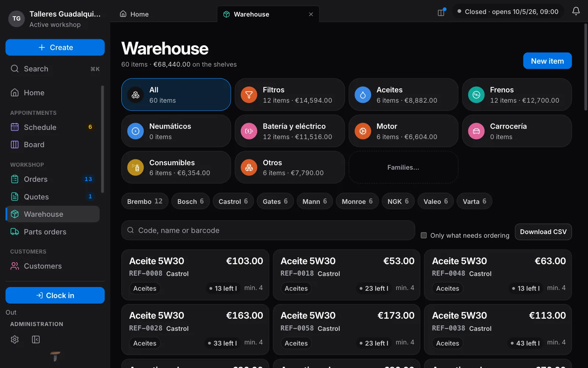Enable Only what needs ordering checkbox
588x368 pixels.
tap(424, 235)
